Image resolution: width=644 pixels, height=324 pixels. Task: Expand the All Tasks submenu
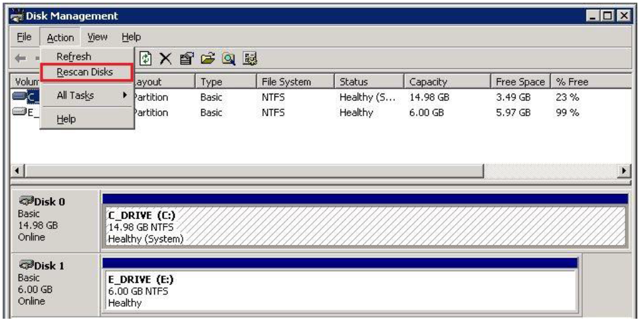coord(87,96)
